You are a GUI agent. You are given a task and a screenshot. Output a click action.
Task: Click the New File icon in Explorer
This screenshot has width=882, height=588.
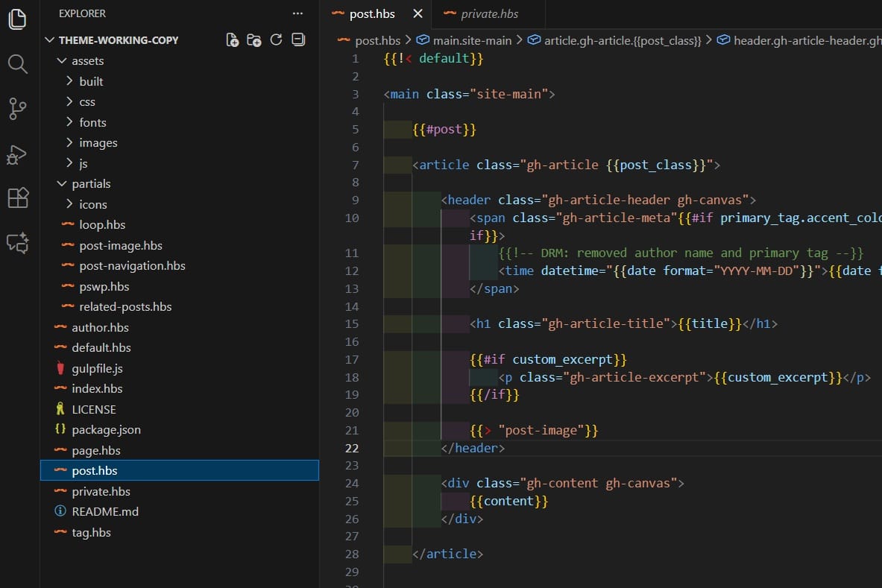point(233,40)
